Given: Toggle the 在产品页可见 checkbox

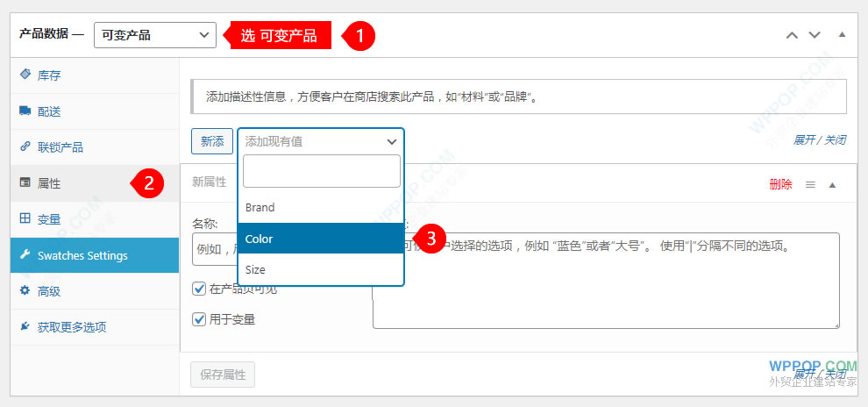Looking at the screenshot, I should tap(199, 289).
